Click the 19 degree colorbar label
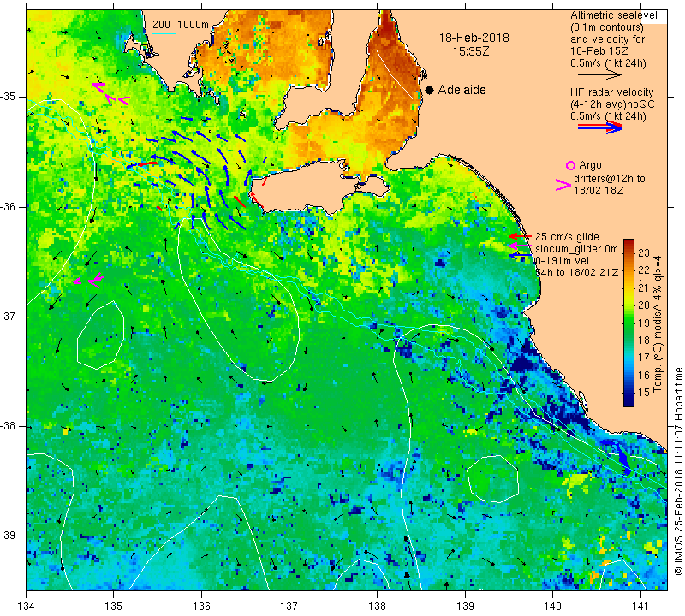Viewport: 685px width, 616px height. 644,323
